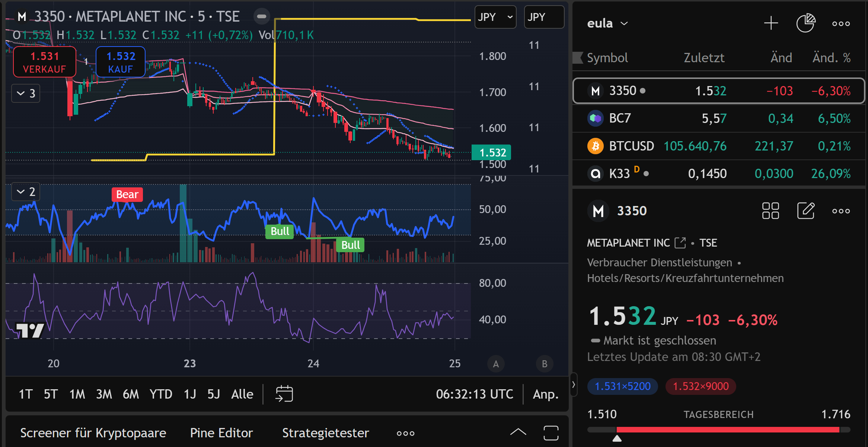Click the TradingView logo on chart
The width and height of the screenshot is (868, 447).
pos(30,330)
